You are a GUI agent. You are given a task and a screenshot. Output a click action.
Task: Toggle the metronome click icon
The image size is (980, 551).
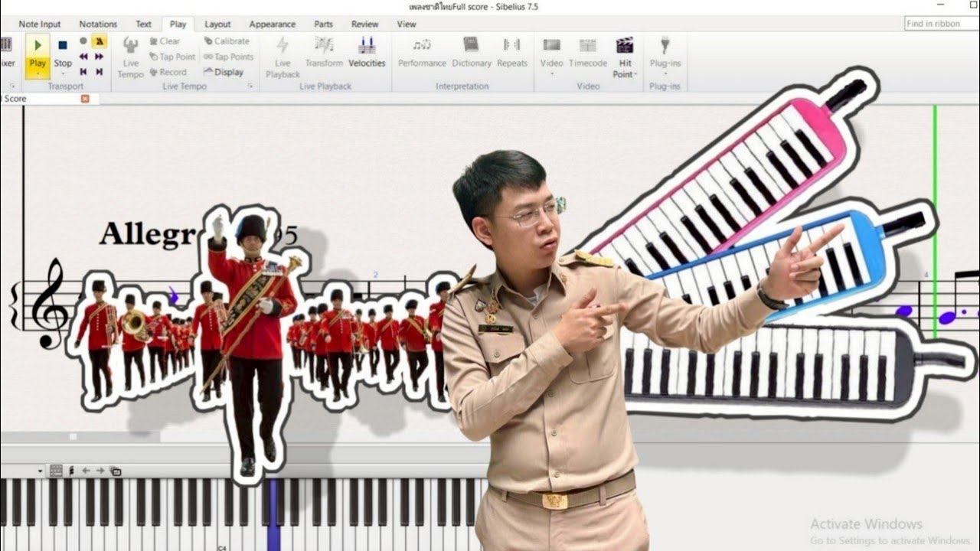[100, 41]
